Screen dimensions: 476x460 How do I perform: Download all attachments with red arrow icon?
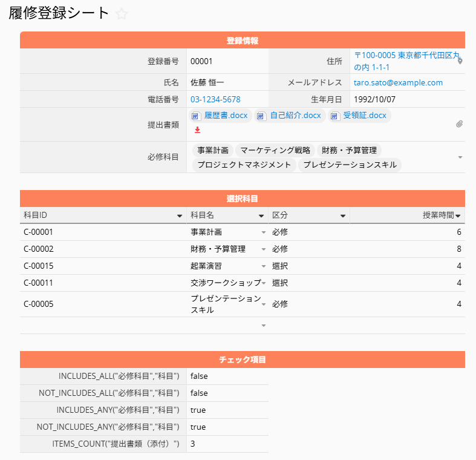pos(197,130)
